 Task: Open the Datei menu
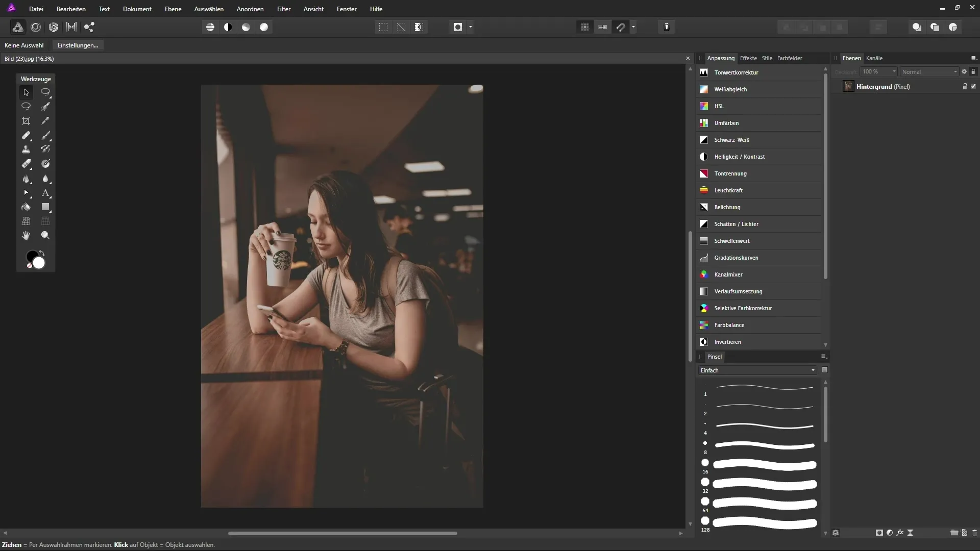click(36, 9)
